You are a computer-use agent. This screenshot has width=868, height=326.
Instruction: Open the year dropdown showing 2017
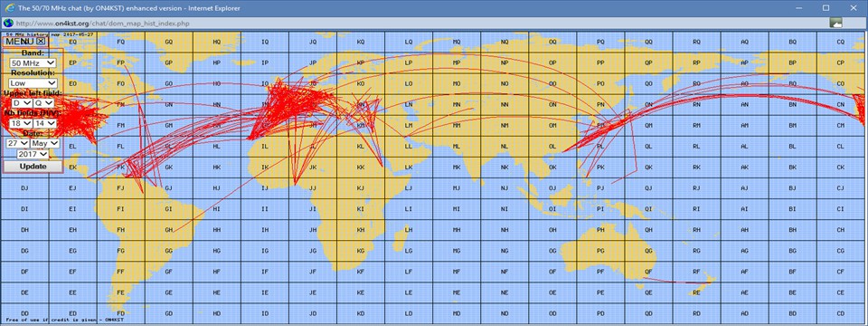[x=33, y=154]
